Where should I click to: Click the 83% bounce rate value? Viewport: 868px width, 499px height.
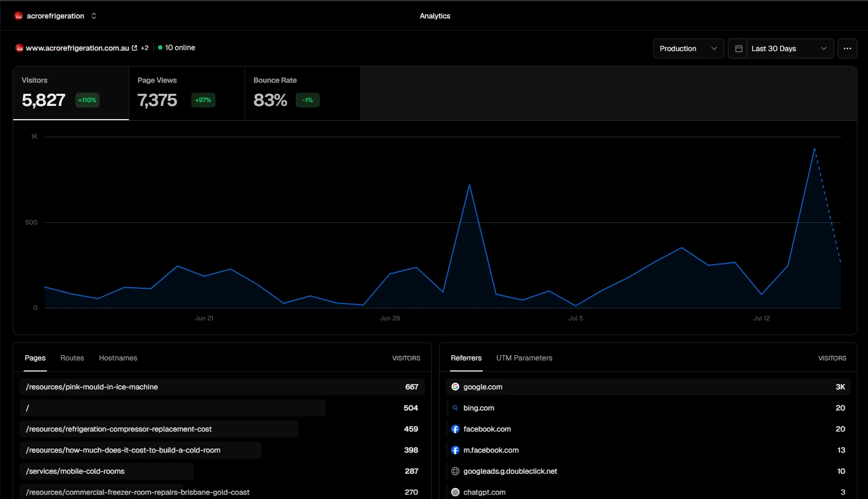(270, 100)
